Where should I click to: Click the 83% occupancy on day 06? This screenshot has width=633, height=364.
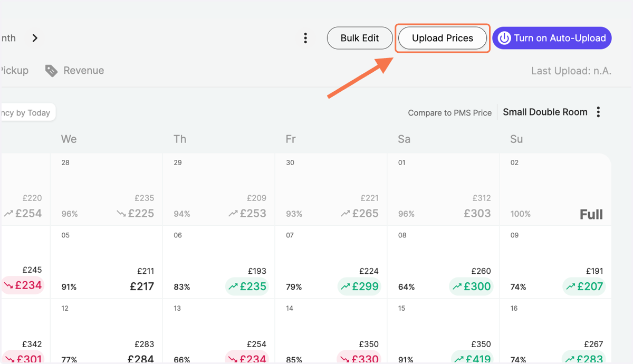coord(181,287)
